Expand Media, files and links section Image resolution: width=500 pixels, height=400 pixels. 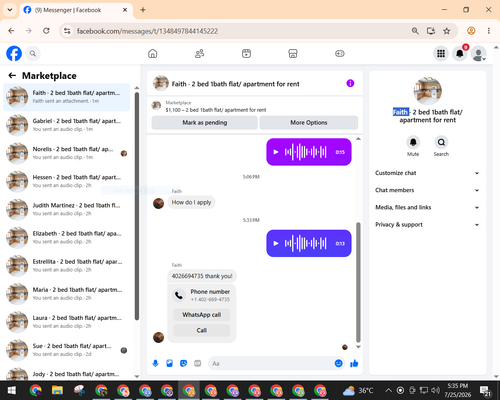point(427,207)
